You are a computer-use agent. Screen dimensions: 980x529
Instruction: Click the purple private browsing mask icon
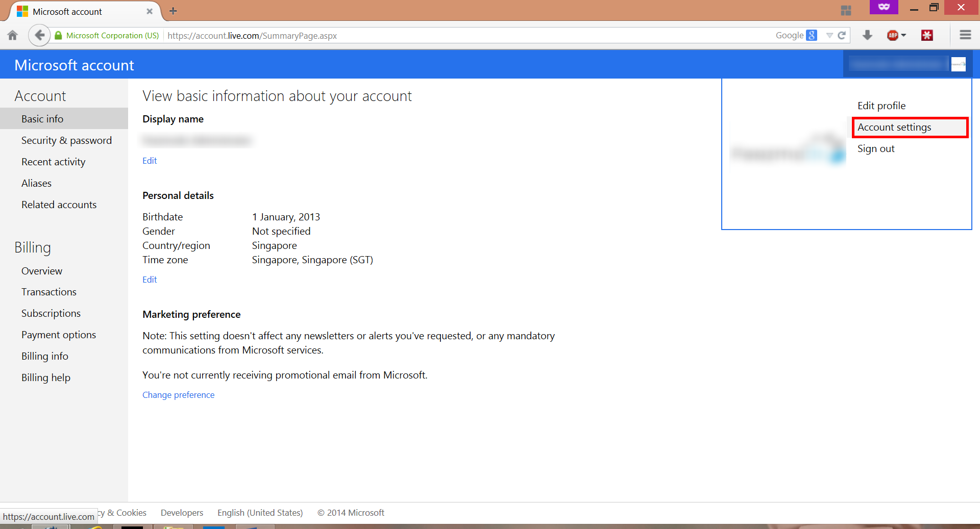coord(884,7)
